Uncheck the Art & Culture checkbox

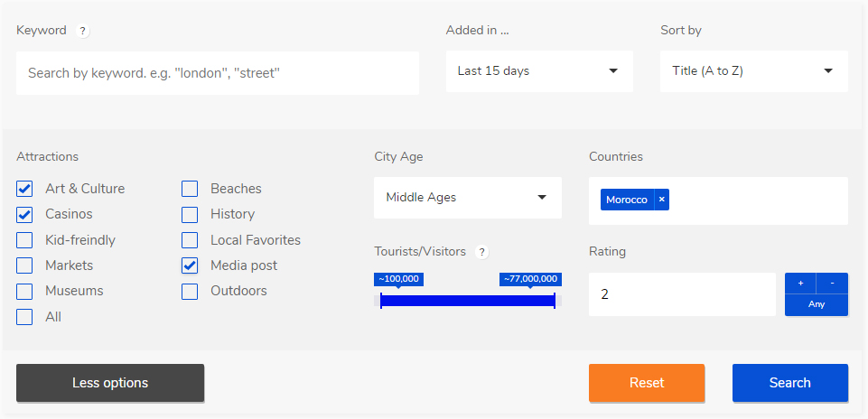[25, 189]
